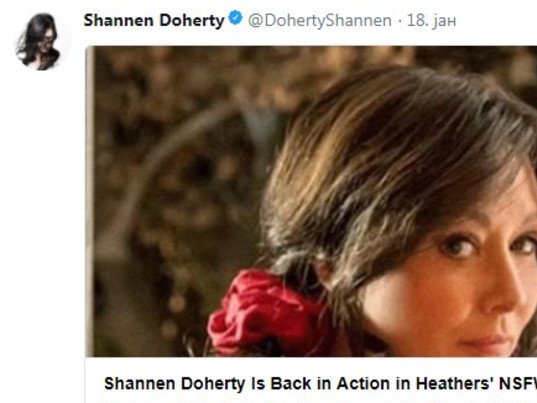537x403 pixels.
Task: Open the tweet's 18. јан timestamp
Action: coord(431,21)
